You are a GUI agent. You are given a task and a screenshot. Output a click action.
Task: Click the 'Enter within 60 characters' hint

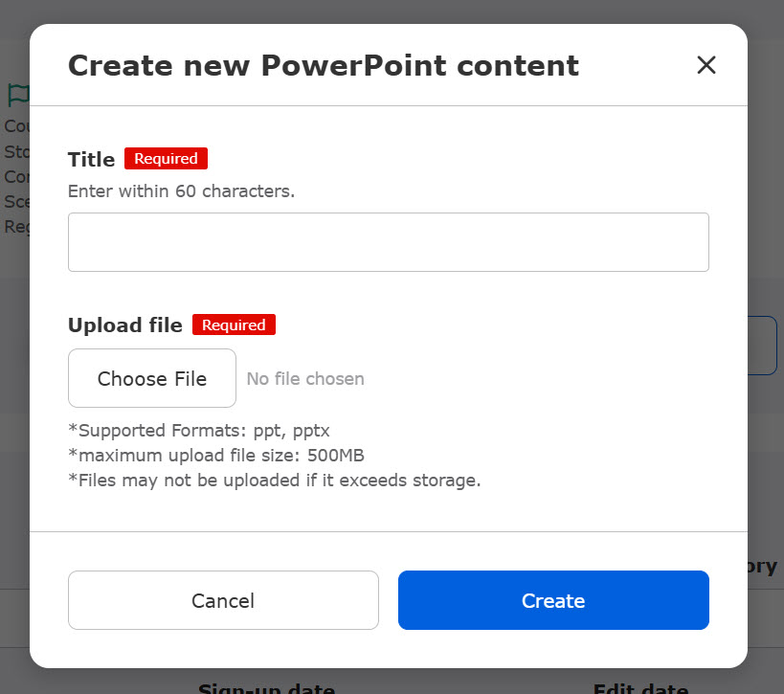pos(181,190)
